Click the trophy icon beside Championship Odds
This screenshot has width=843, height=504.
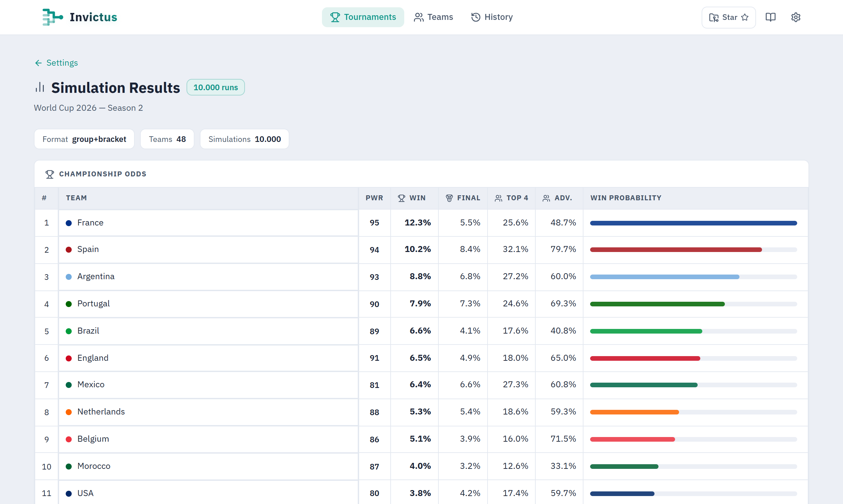50,174
